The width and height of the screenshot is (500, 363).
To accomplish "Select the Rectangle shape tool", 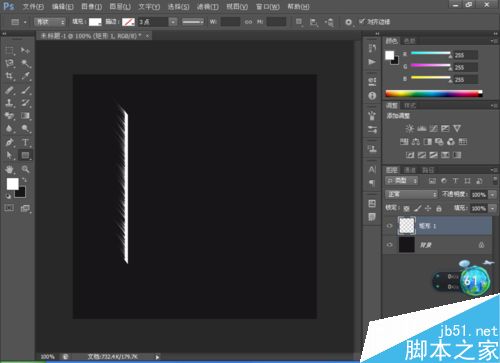I will (x=25, y=155).
